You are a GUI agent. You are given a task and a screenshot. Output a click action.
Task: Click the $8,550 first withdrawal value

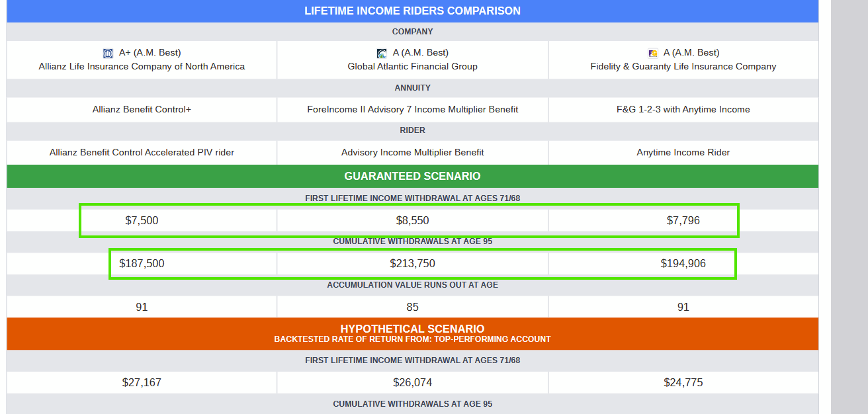pyautogui.click(x=412, y=220)
